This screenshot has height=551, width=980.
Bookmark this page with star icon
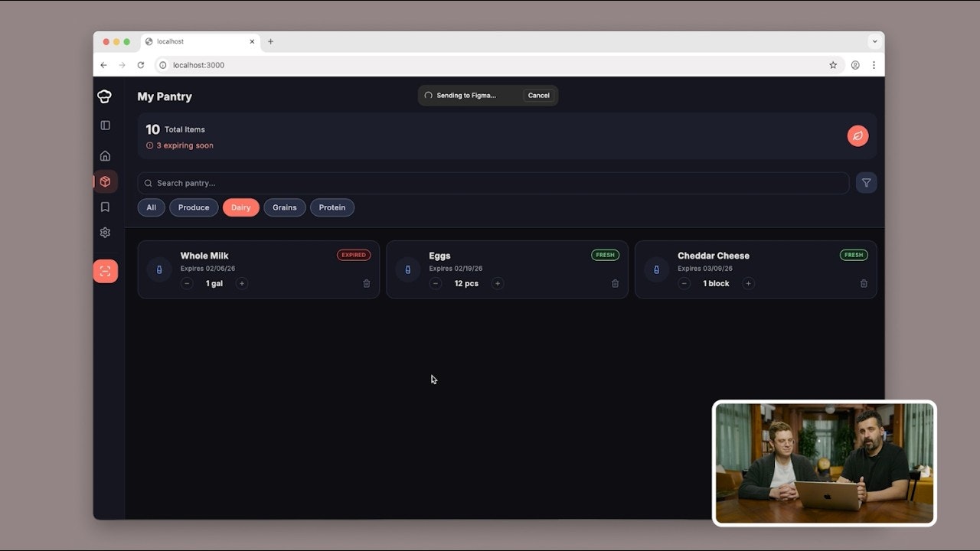coord(833,65)
